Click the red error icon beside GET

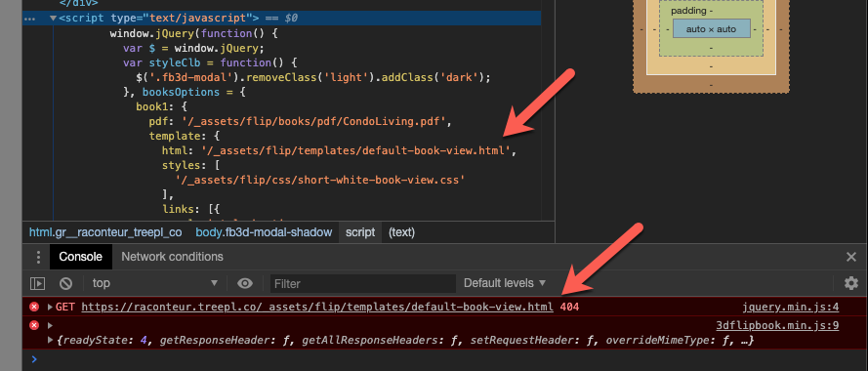point(34,307)
